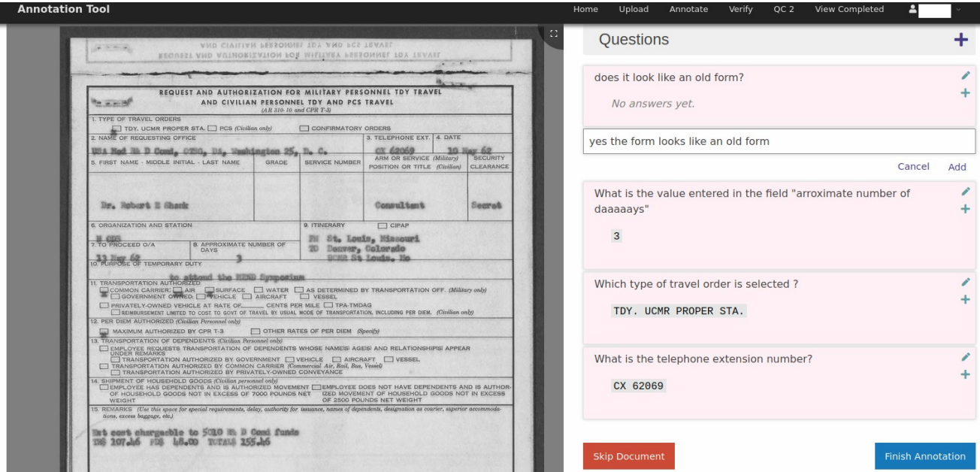
Task: Add an answer to the travel order question
Action: pyautogui.click(x=966, y=299)
